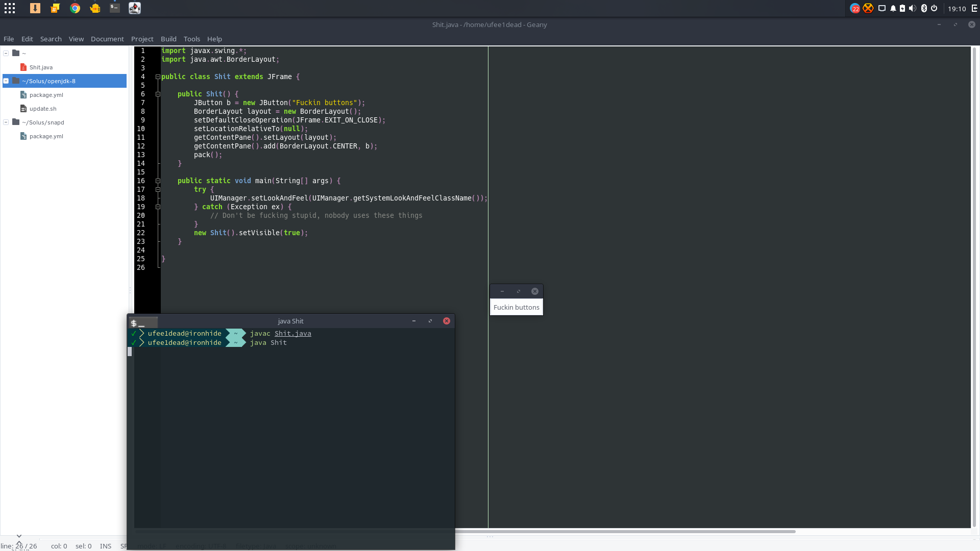The width and height of the screenshot is (980, 551).
Task: Open the Document menu
Action: coord(107,39)
